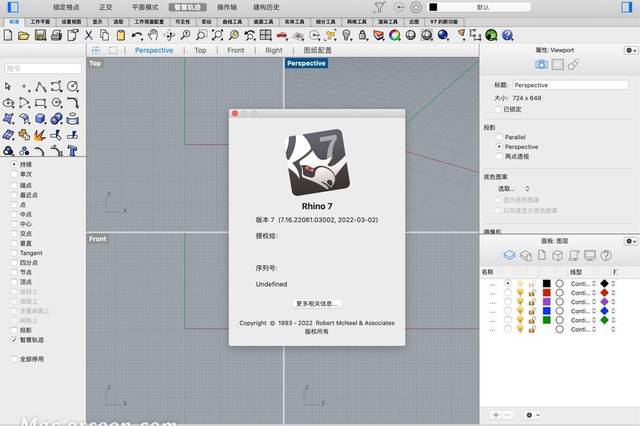Click the filter funnel icon at top

[379, 7]
